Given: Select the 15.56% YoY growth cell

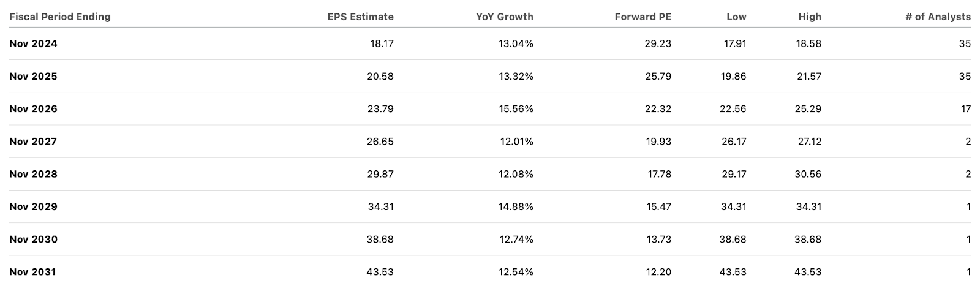Looking at the screenshot, I should point(516,108).
